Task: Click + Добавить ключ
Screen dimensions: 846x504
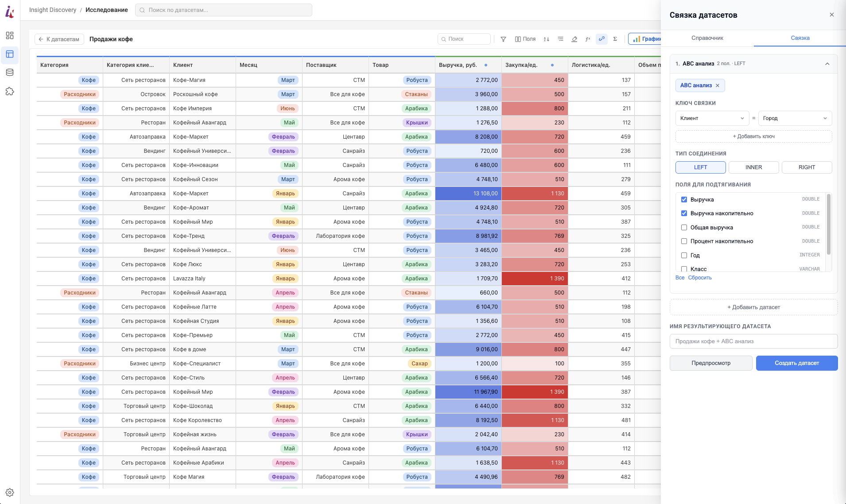Action: pos(753,136)
